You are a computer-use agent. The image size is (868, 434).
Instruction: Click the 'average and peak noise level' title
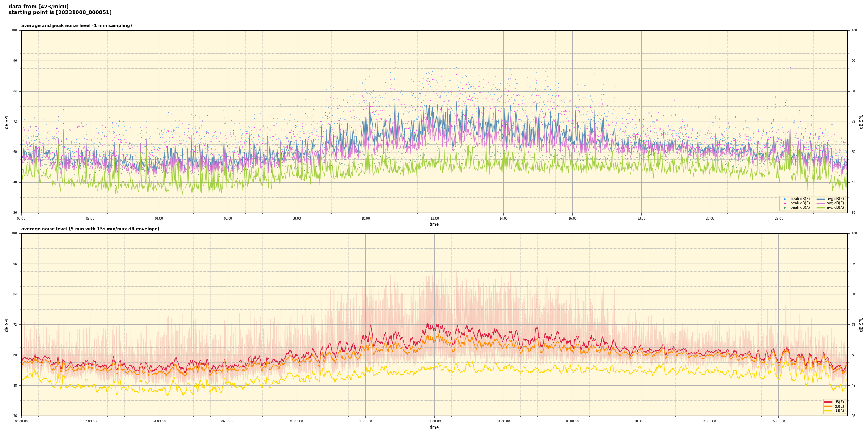pyautogui.click(x=76, y=26)
